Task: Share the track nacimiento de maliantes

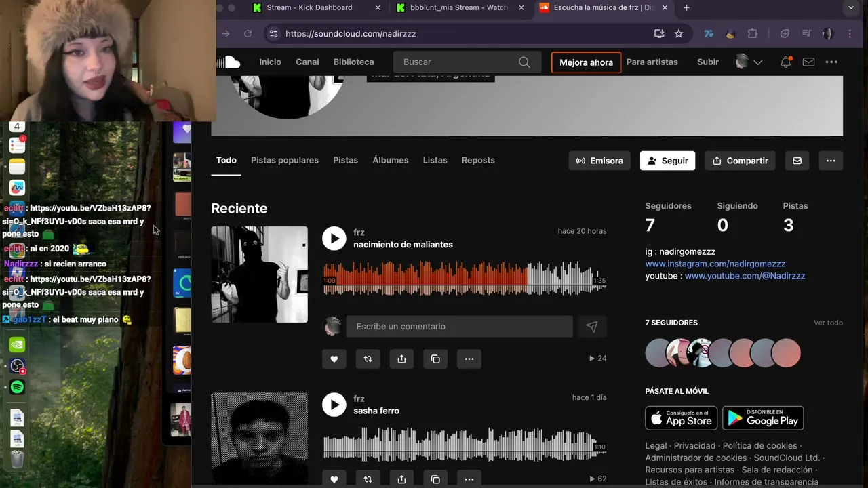Action: point(401,359)
